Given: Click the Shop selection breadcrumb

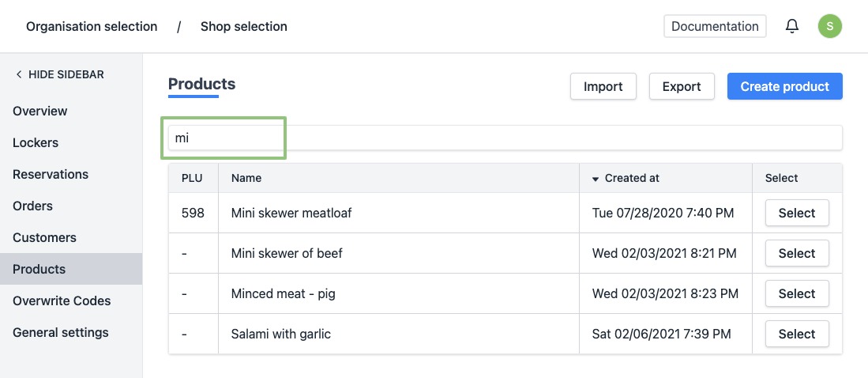Looking at the screenshot, I should [244, 26].
